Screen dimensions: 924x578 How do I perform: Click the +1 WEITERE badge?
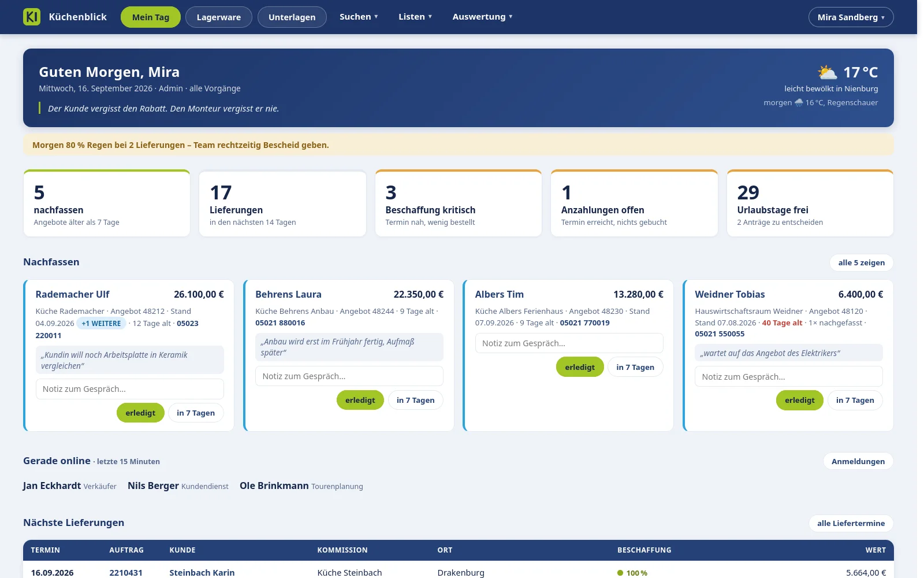pos(101,324)
